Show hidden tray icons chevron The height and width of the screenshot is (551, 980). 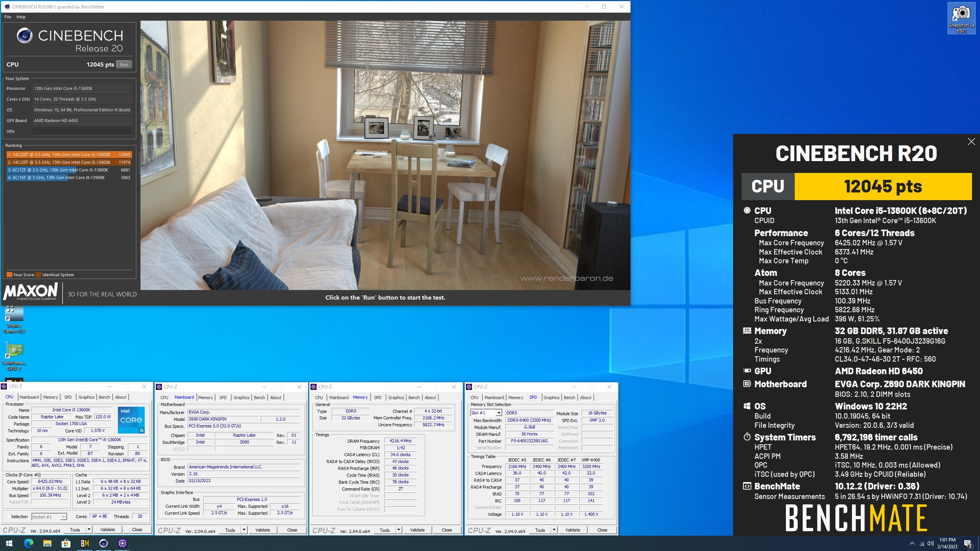912,544
